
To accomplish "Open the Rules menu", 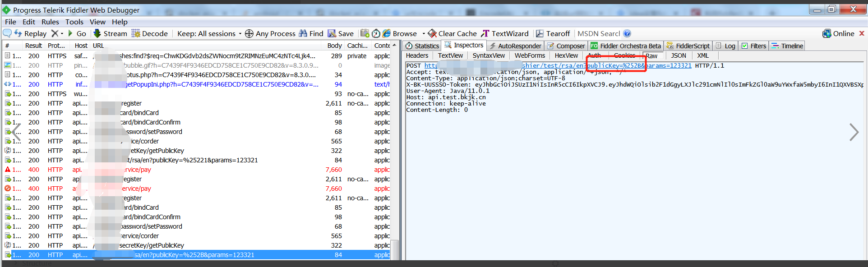I will (50, 22).
